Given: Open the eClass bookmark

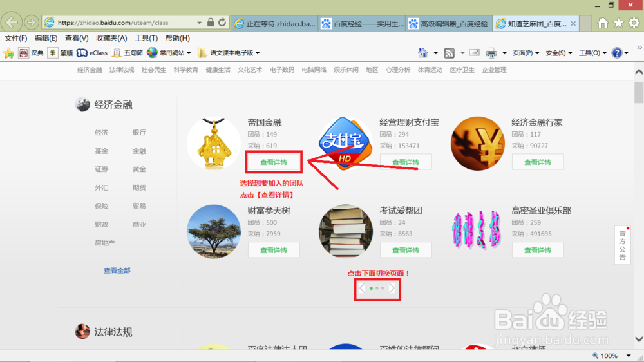Looking at the screenshot, I should point(92,53).
